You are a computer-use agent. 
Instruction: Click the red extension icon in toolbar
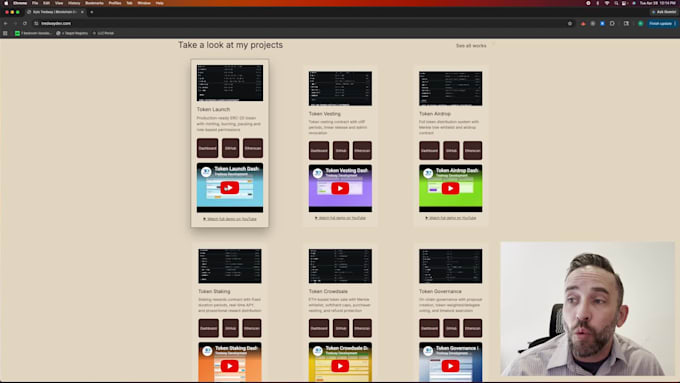point(583,23)
